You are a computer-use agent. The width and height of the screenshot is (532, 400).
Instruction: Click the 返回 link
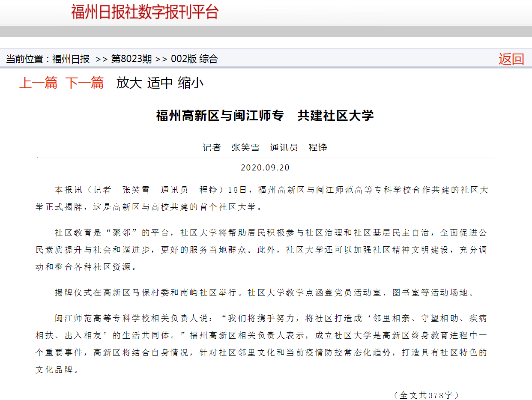point(511,59)
